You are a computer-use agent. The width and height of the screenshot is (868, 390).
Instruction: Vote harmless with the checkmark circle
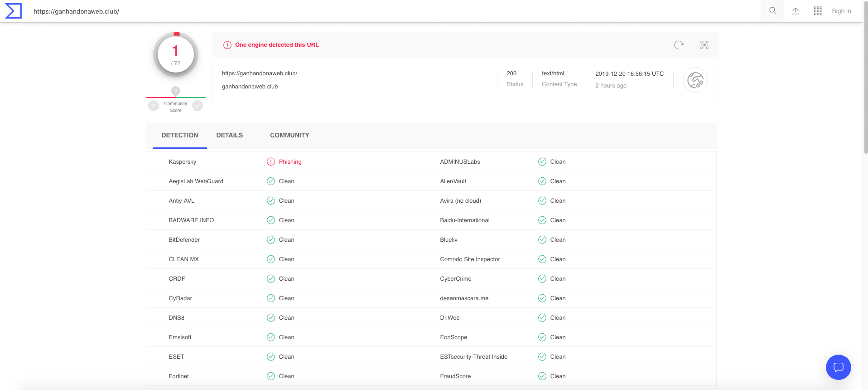point(198,106)
